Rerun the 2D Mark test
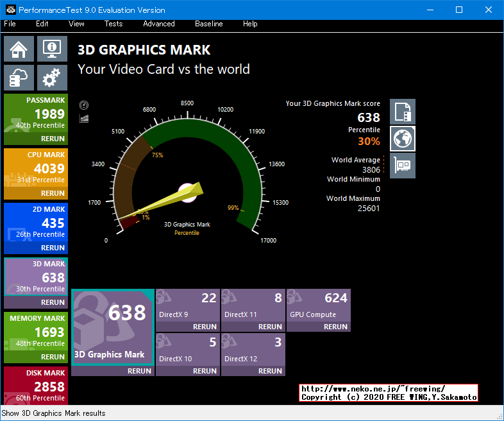 click(53, 248)
